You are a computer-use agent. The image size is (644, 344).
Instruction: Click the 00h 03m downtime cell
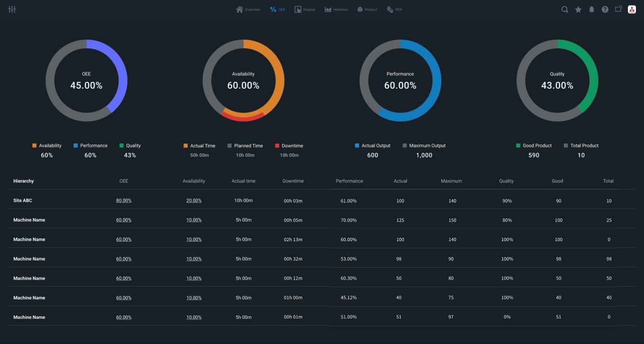coord(293,201)
